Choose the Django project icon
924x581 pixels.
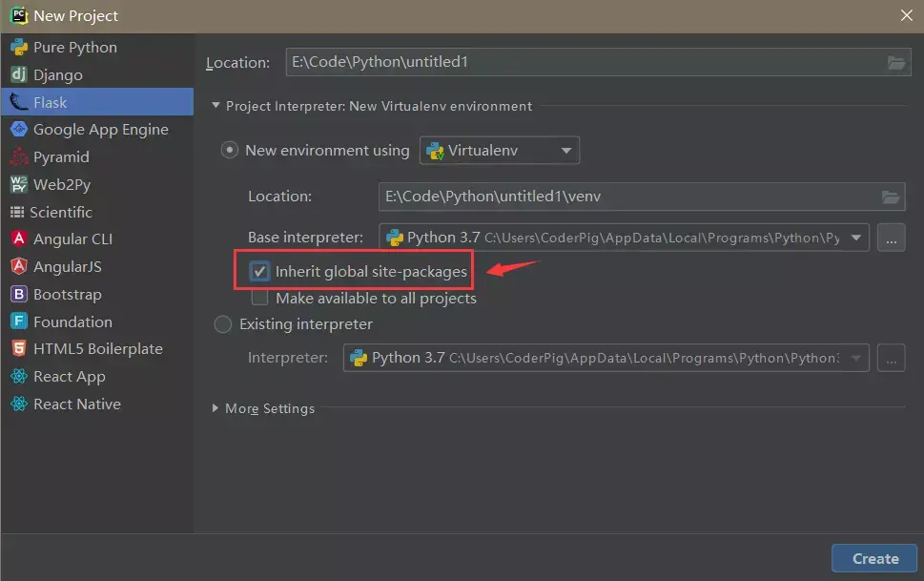click(x=19, y=74)
